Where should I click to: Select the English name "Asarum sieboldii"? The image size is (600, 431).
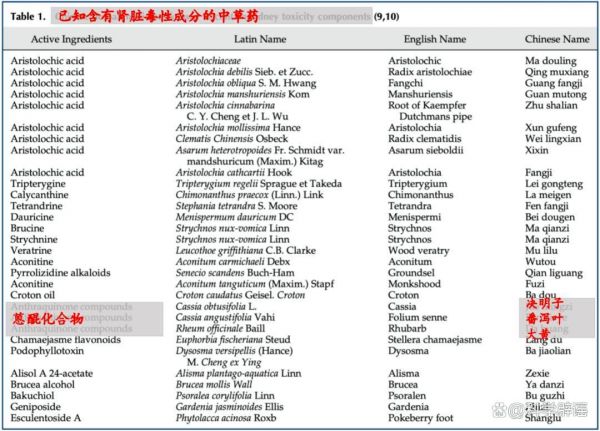[426, 150]
